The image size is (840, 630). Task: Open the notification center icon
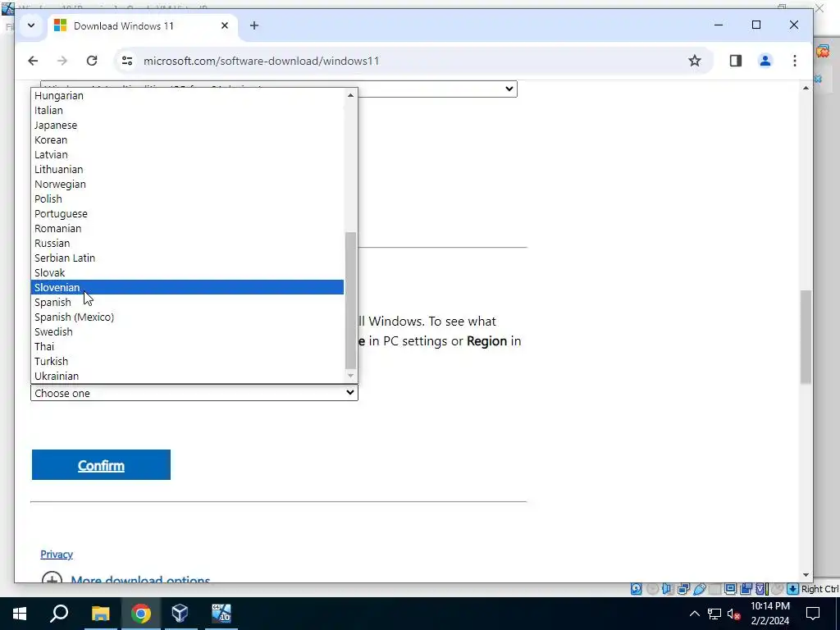(813, 614)
